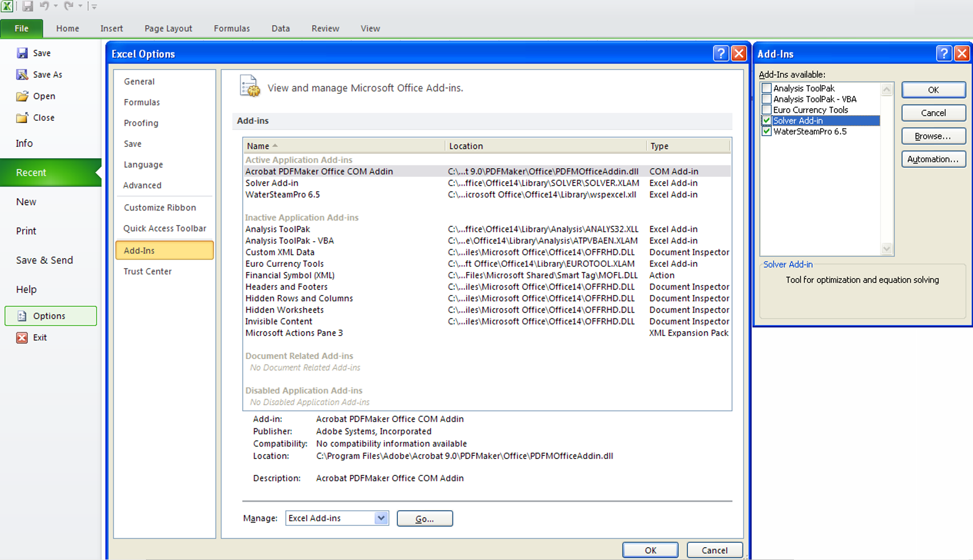Click the quick access Save disk icon
Screen dimensions: 973x560
27,6
